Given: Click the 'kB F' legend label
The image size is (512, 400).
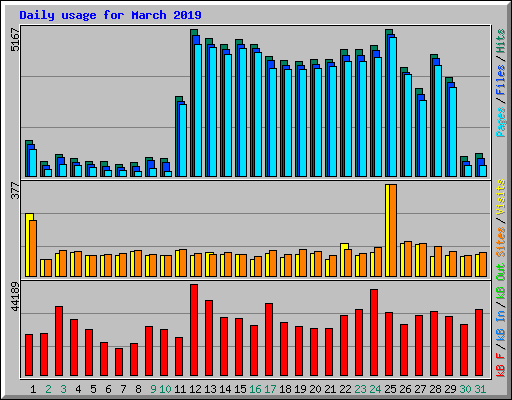Looking at the screenshot, I should pos(501,365).
